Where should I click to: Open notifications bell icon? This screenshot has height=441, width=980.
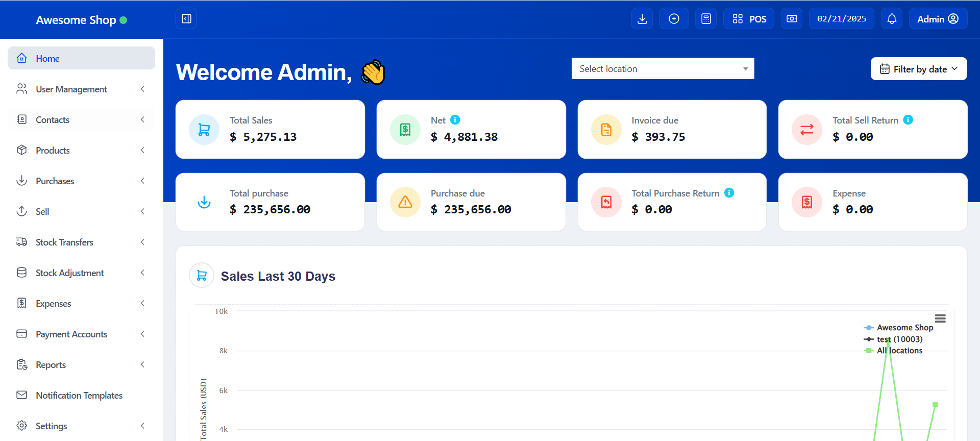(892, 19)
